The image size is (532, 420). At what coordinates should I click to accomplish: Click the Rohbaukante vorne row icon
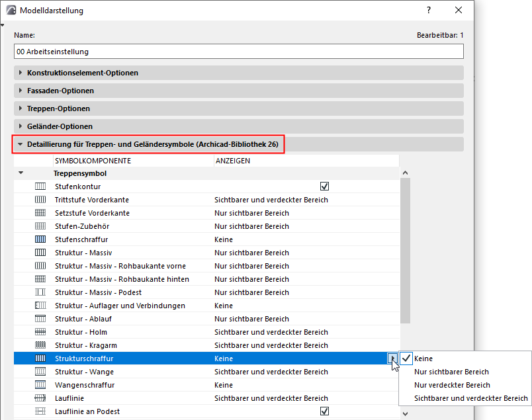40,266
